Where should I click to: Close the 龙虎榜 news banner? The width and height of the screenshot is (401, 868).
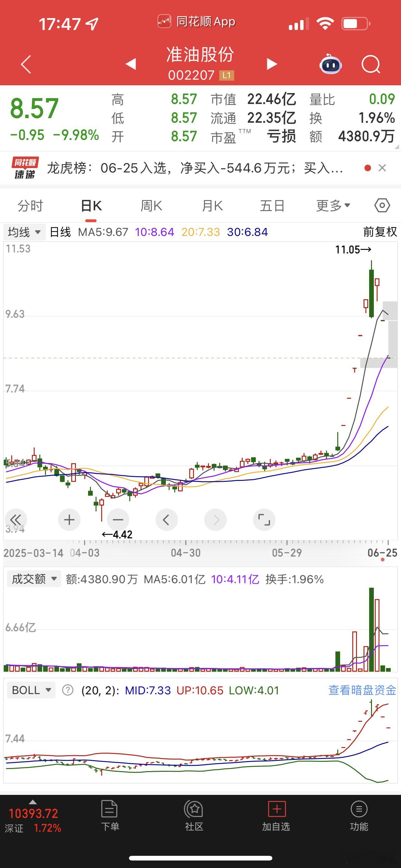pyautogui.click(x=382, y=168)
